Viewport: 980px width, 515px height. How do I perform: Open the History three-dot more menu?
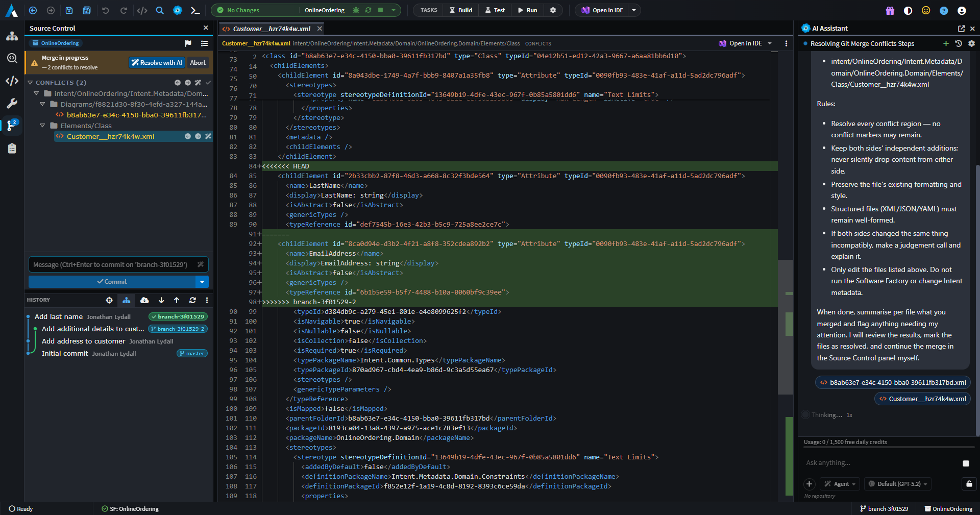[207, 300]
